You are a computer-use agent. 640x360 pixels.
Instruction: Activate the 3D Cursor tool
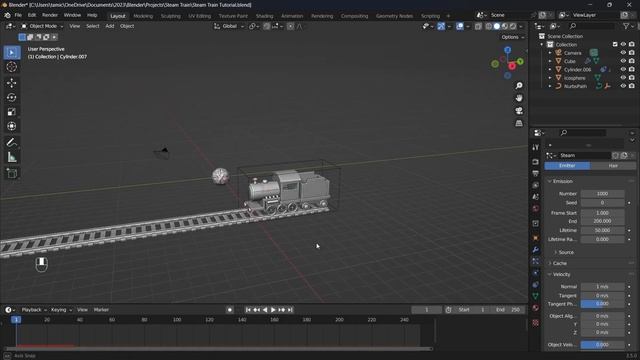click(12, 67)
